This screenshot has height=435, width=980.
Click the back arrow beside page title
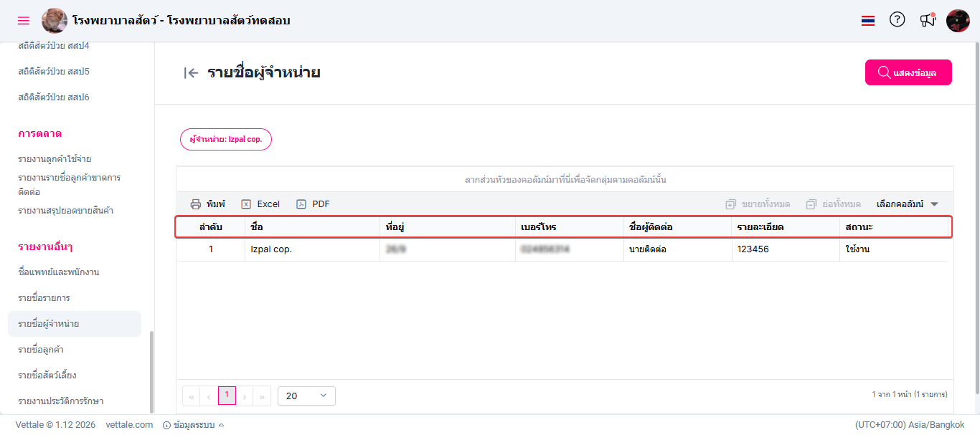191,72
